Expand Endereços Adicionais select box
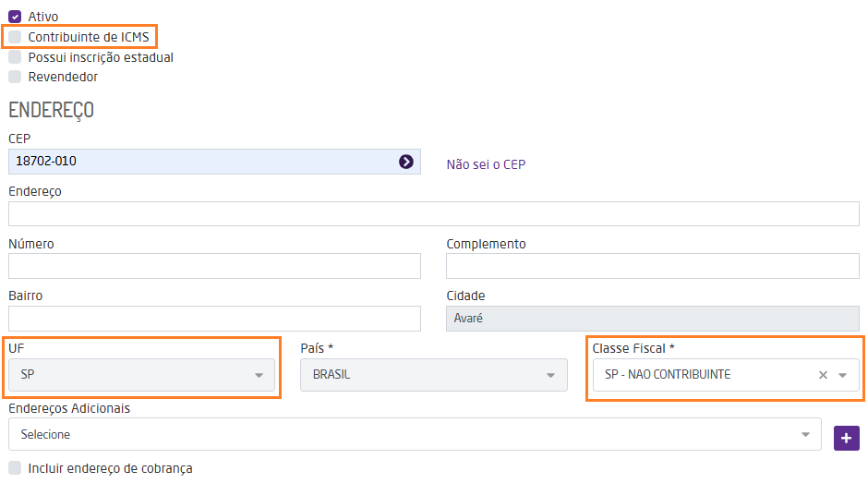Image resolution: width=868 pixels, height=483 pixels. 414,434
